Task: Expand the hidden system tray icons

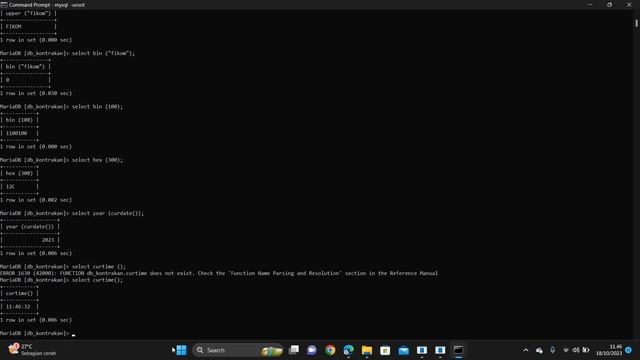Action: (x=526, y=350)
